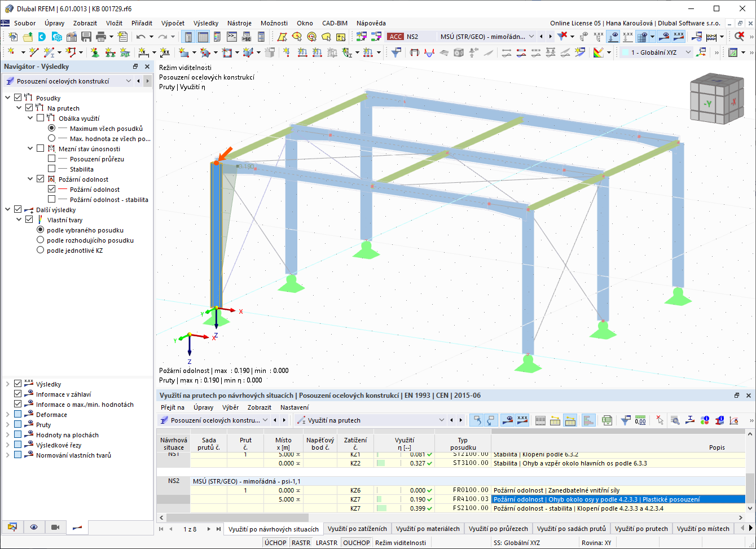This screenshot has height=549, width=756.
Task: Click the print toolbar icon
Action: point(101,37)
